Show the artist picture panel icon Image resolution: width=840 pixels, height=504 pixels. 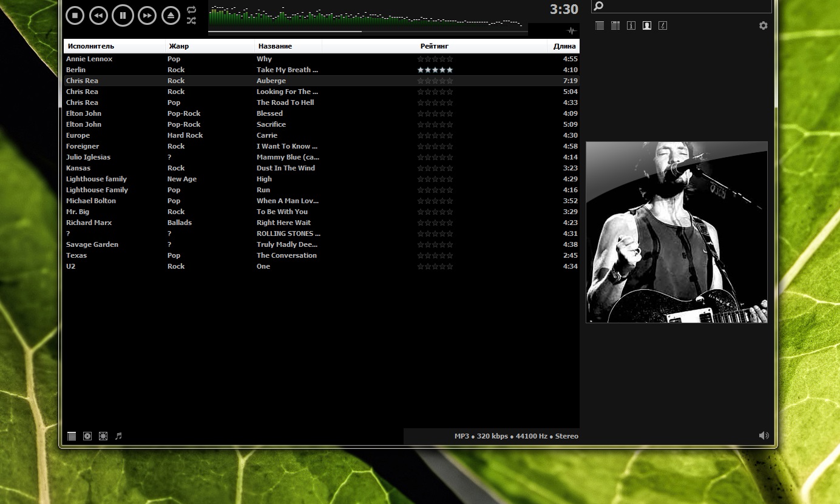tap(647, 25)
